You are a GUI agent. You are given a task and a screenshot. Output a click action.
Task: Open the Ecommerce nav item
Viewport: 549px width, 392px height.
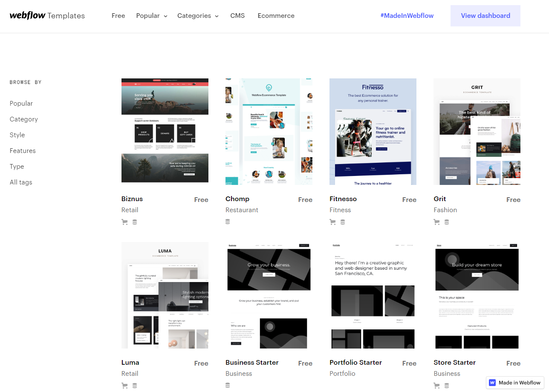click(x=276, y=16)
